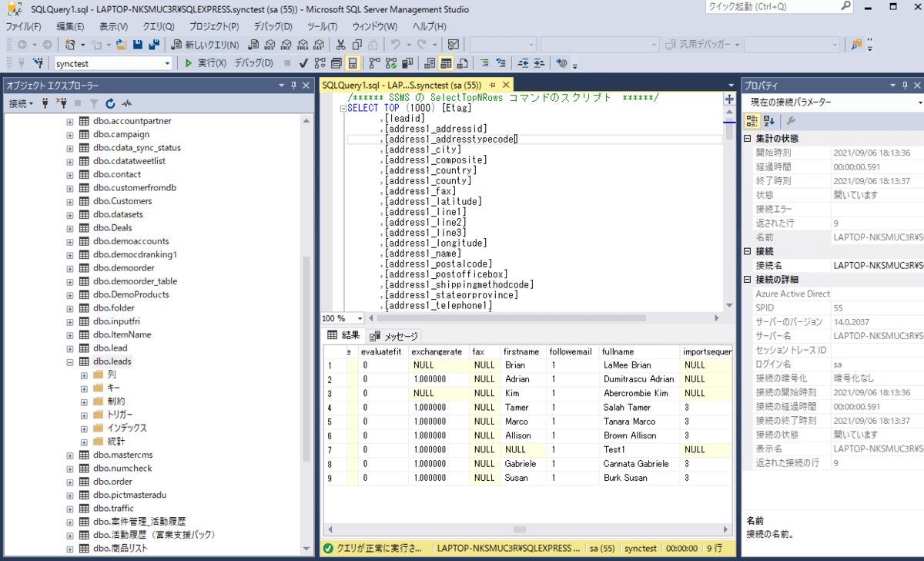This screenshot has width=924, height=561.
Task: Toggle Include Actual Execution Plan button
Action: [x=375, y=63]
